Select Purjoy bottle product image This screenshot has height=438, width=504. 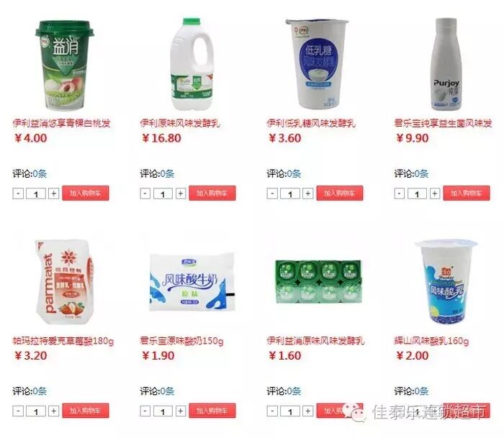point(446,64)
